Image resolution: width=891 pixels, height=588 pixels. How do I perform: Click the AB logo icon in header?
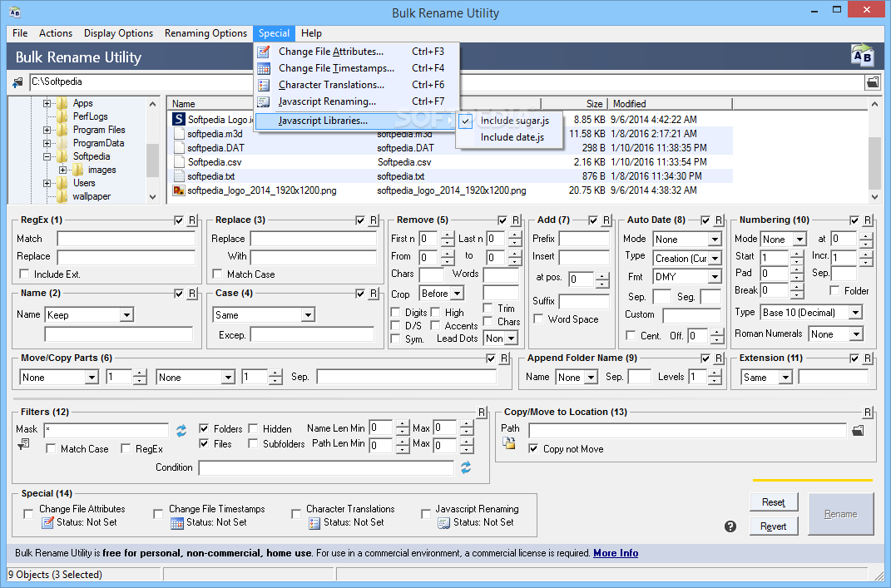pos(862,56)
